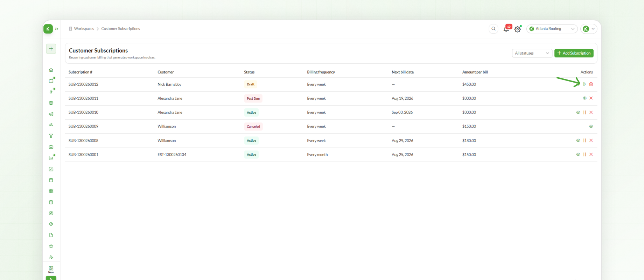Cancel subscription SUB-1300260011 with the X
644x280 pixels.
[x=591, y=98]
